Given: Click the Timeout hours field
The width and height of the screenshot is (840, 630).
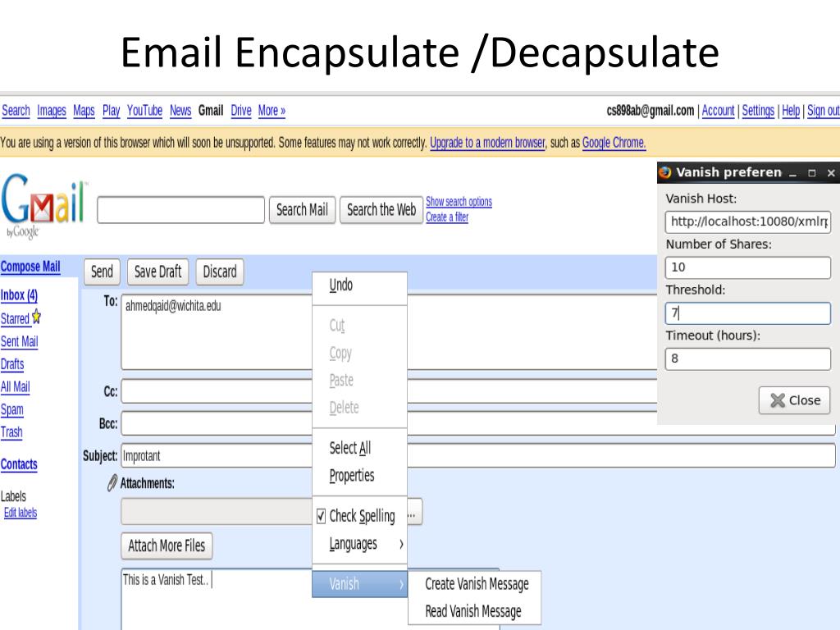Looking at the screenshot, I should (x=748, y=358).
